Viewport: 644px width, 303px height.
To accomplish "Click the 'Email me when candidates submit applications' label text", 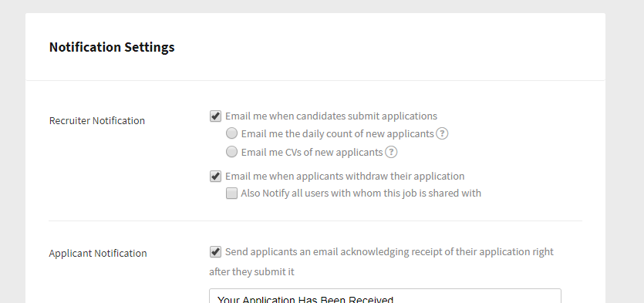I will [x=331, y=116].
